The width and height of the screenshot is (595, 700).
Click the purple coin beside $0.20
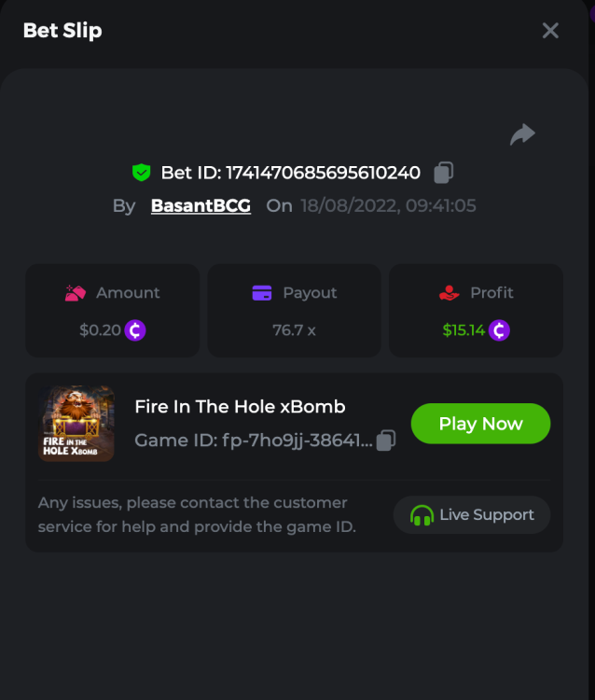point(136,330)
